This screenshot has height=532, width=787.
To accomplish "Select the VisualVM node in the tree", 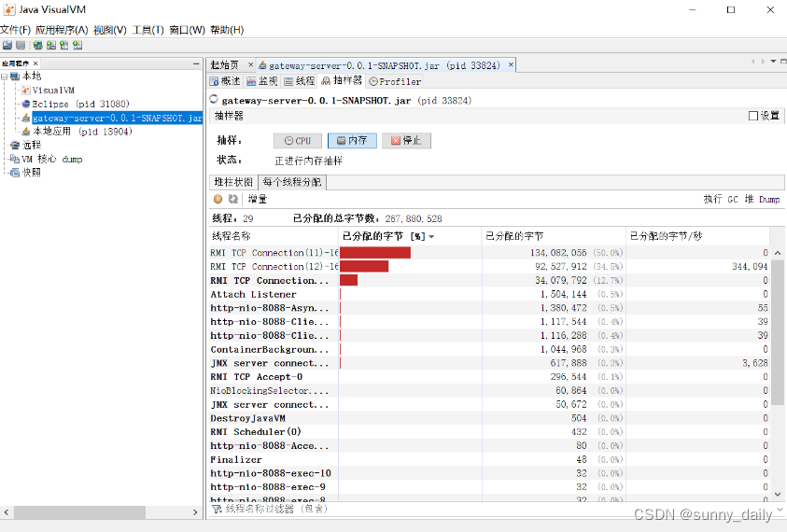I will coord(49,91).
